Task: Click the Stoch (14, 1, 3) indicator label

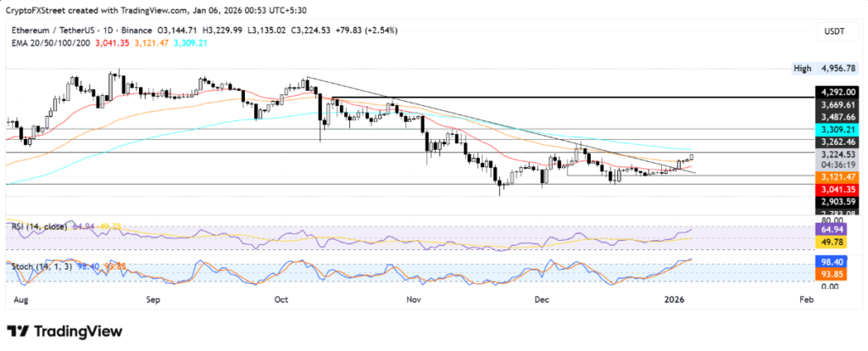Action: click(x=41, y=265)
